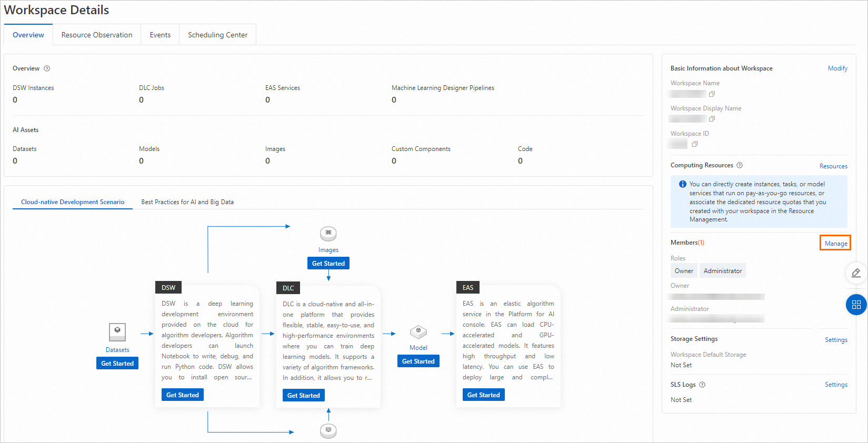
Task: Click Get Started under Model
Action: tap(418, 361)
